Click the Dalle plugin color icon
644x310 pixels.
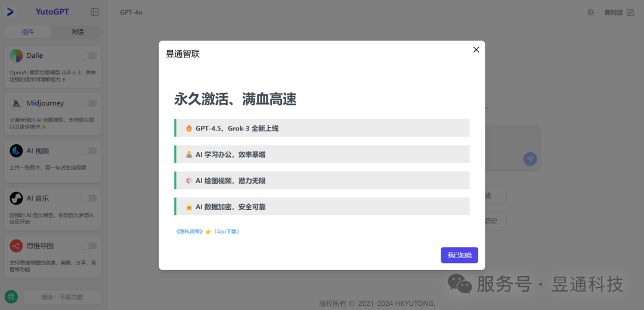17,55
